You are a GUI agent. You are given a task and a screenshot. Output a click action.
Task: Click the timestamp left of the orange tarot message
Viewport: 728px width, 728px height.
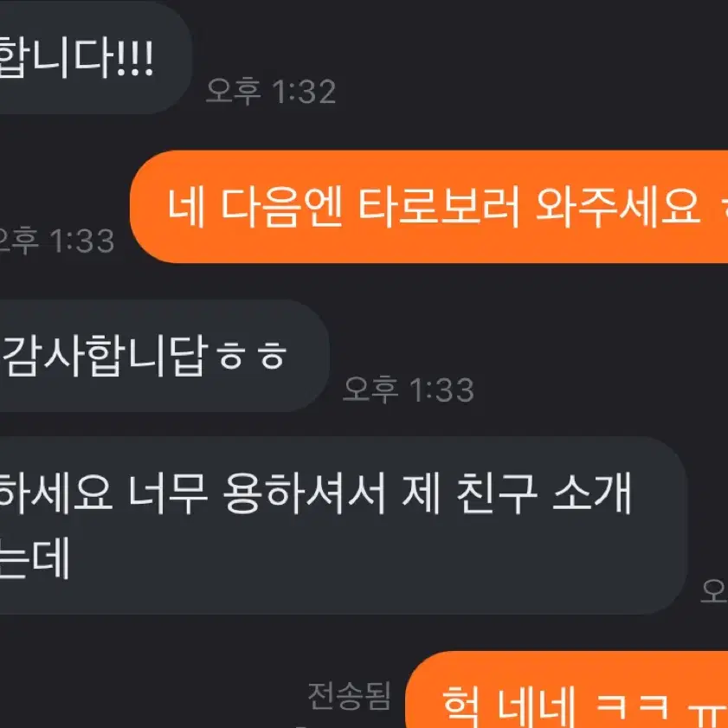coord(55,240)
